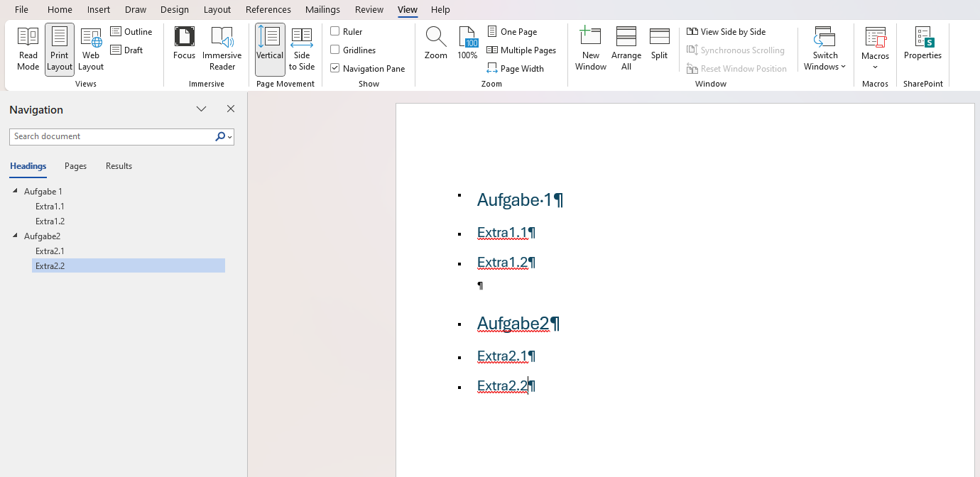Switch to Web Layout view

90,49
